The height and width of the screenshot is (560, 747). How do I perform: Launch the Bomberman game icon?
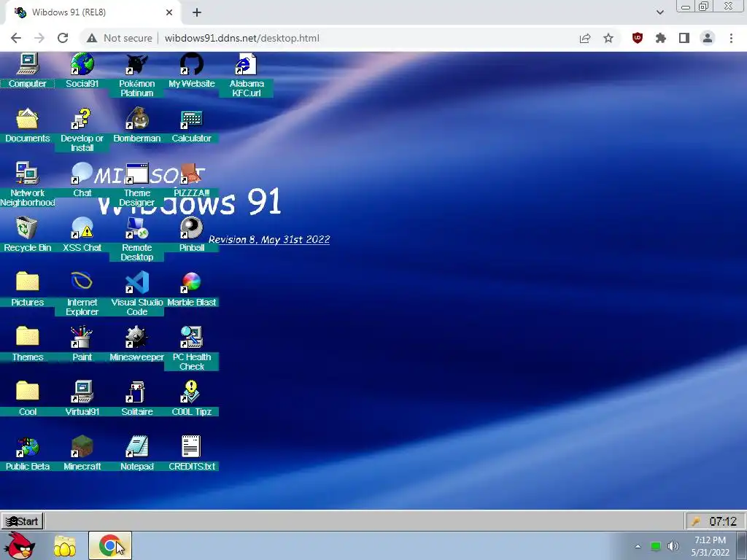(x=136, y=125)
